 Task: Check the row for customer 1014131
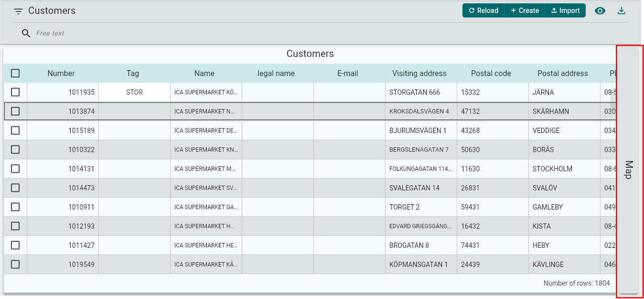pos(15,168)
